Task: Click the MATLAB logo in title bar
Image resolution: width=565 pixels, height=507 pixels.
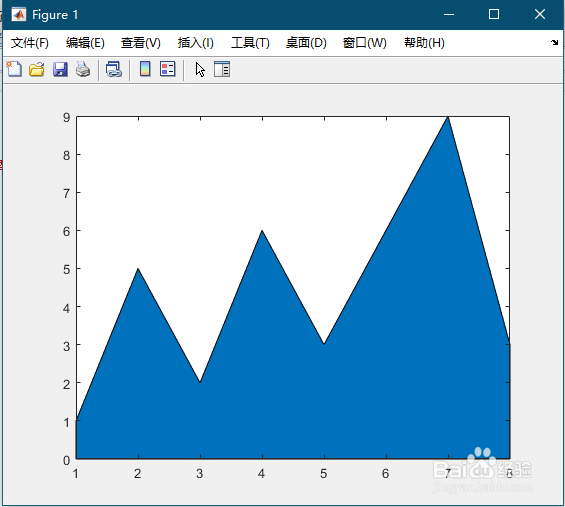Action: coord(18,15)
